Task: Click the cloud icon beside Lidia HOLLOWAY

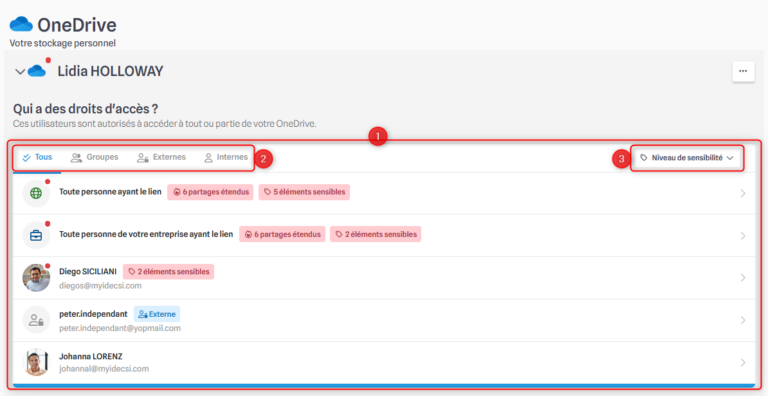Action: click(37, 71)
